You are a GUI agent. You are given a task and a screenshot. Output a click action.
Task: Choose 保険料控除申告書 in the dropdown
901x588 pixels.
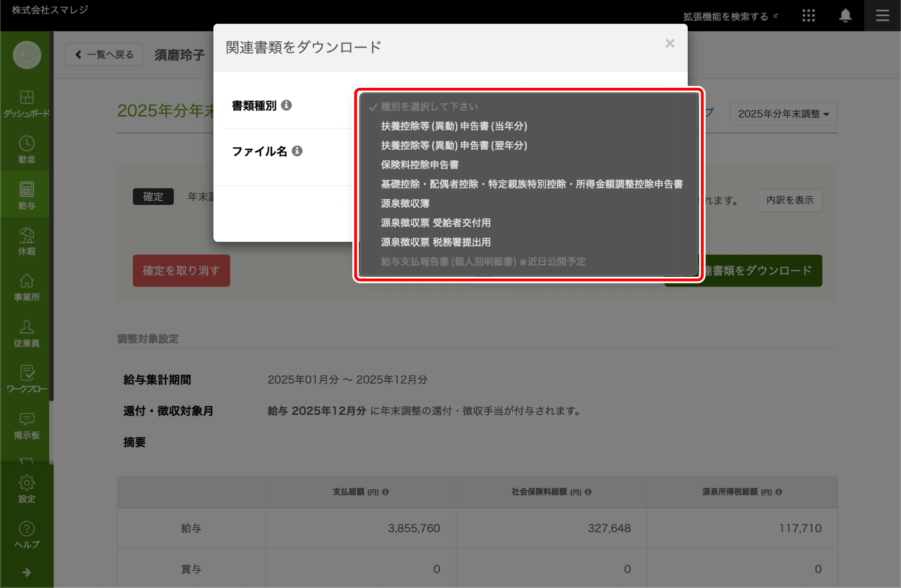point(420,164)
